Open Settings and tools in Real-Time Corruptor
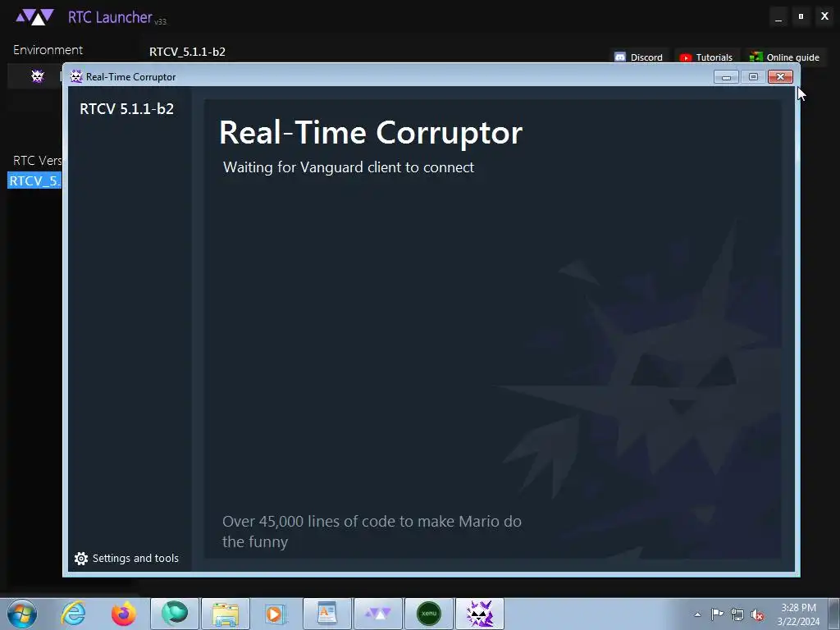 tap(126, 558)
